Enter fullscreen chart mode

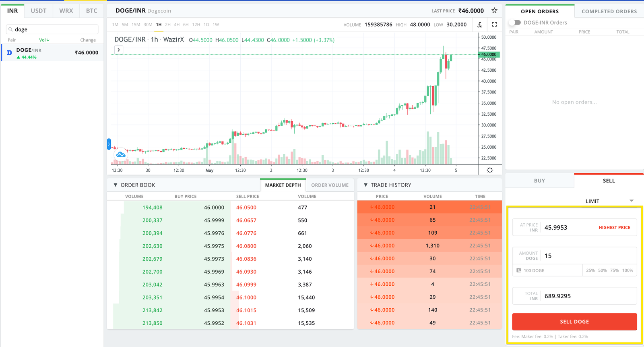494,25
